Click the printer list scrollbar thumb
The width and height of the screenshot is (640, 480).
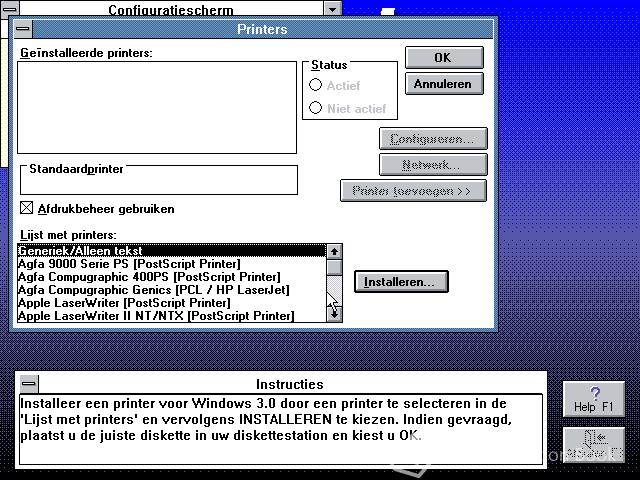[x=334, y=267]
